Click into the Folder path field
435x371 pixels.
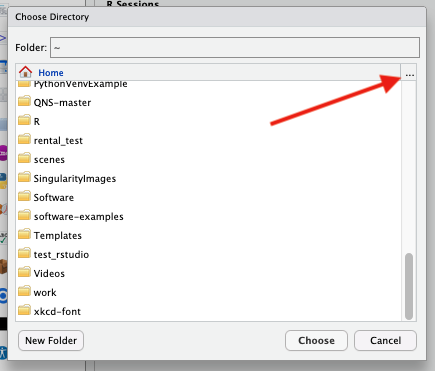[235, 47]
